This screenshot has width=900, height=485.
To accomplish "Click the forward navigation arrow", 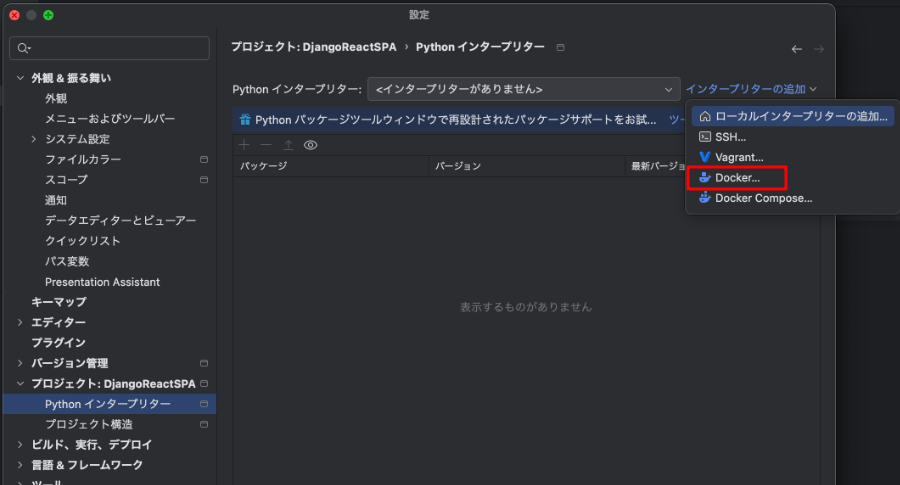I will coord(819,49).
